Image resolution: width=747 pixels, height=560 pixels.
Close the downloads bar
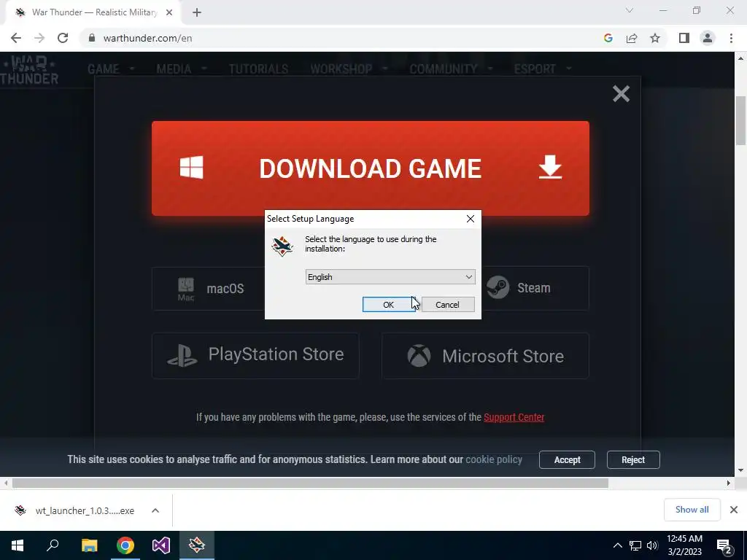(734, 510)
